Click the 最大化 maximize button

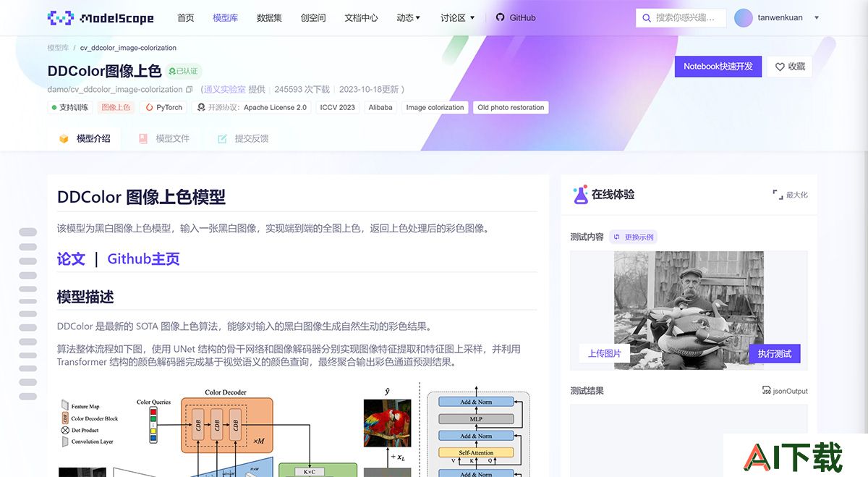pos(790,195)
